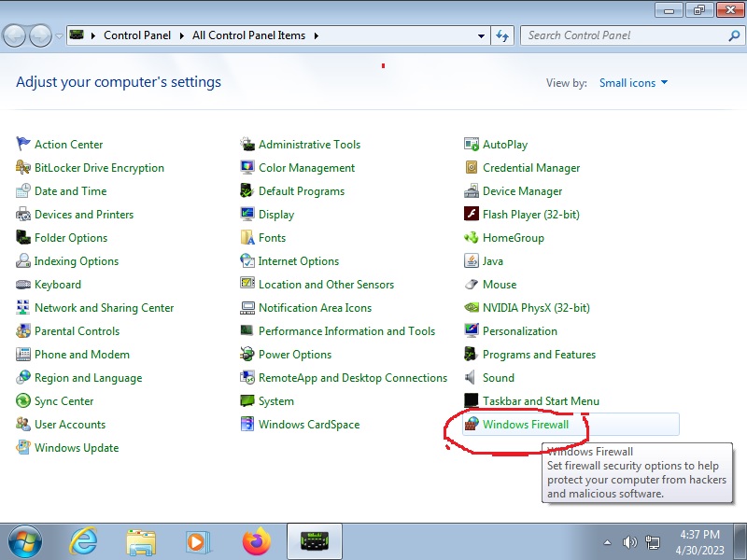Open the Personalization link

pyautogui.click(x=520, y=331)
